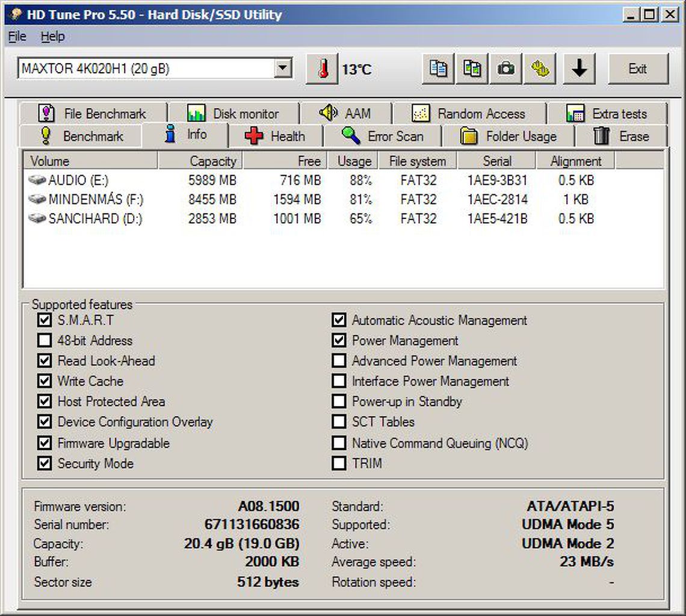
Task: Sort by the File system column header
Action: point(418,161)
